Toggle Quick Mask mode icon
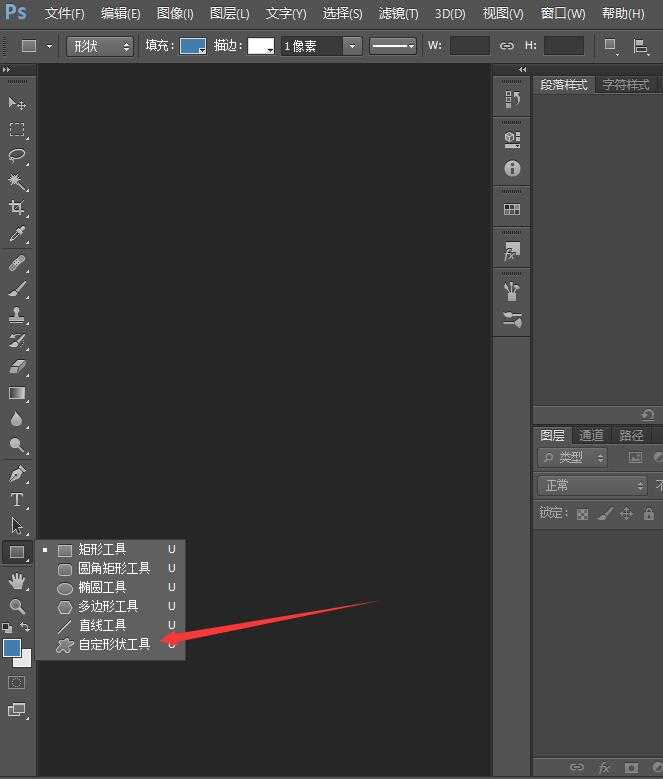Image resolution: width=663 pixels, height=779 pixels. click(x=17, y=682)
